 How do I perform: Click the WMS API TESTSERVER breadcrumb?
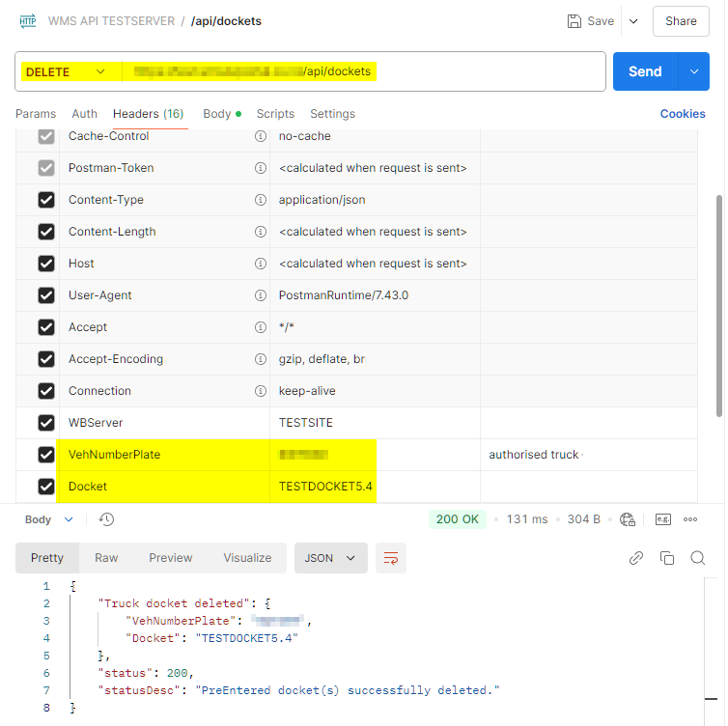pos(111,21)
